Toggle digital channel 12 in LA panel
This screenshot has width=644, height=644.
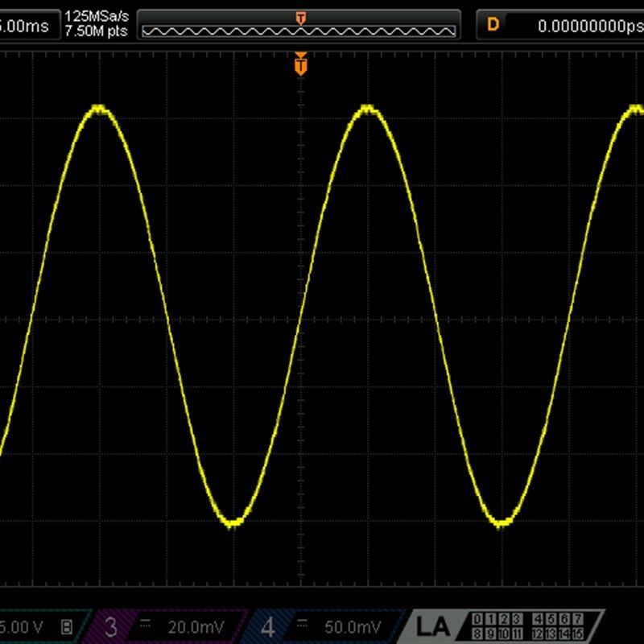[538, 634]
